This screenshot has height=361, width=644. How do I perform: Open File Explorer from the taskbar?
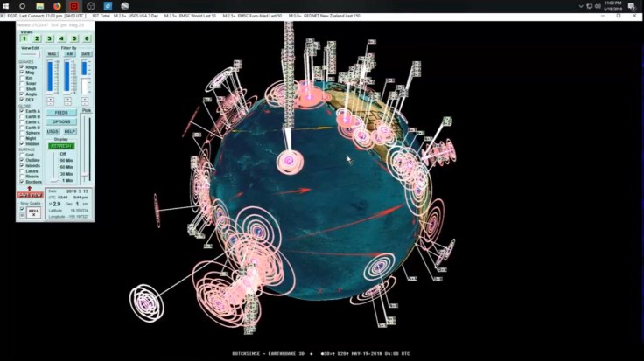40,5
